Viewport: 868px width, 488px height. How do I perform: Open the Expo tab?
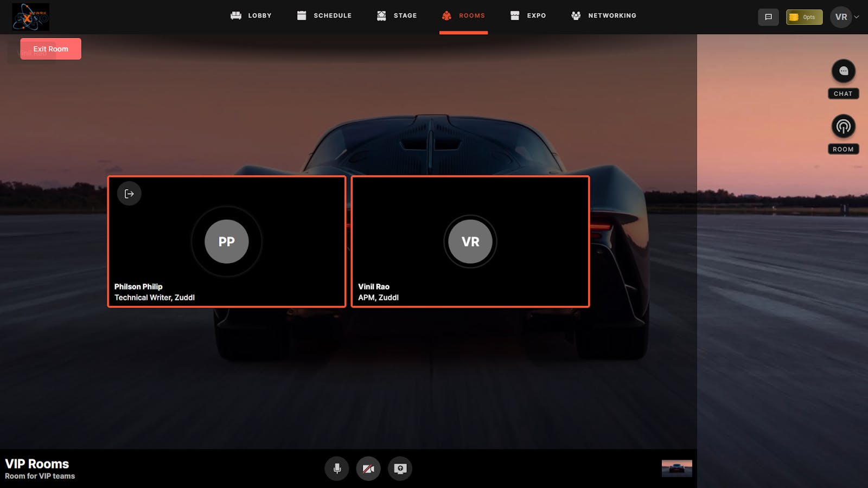528,16
